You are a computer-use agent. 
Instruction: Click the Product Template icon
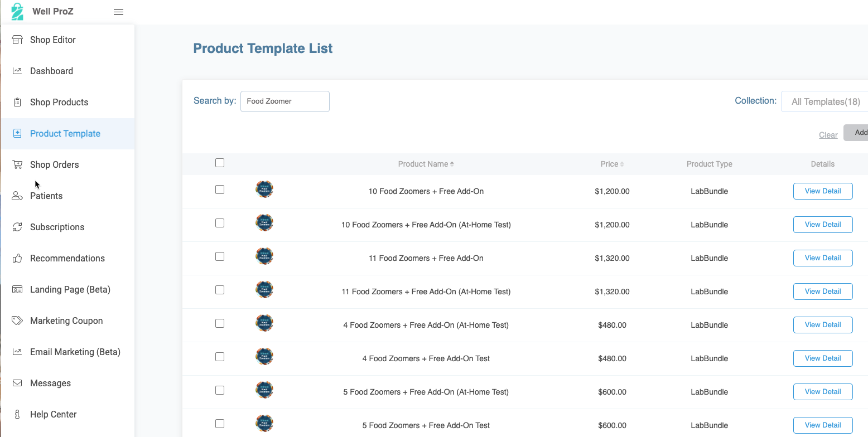tap(17, 133)
